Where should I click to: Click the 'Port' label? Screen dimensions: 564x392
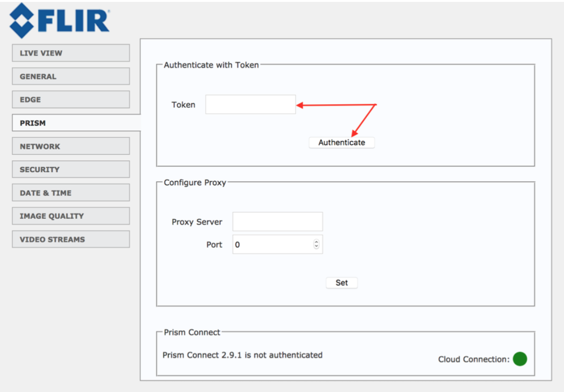(214, 245)
